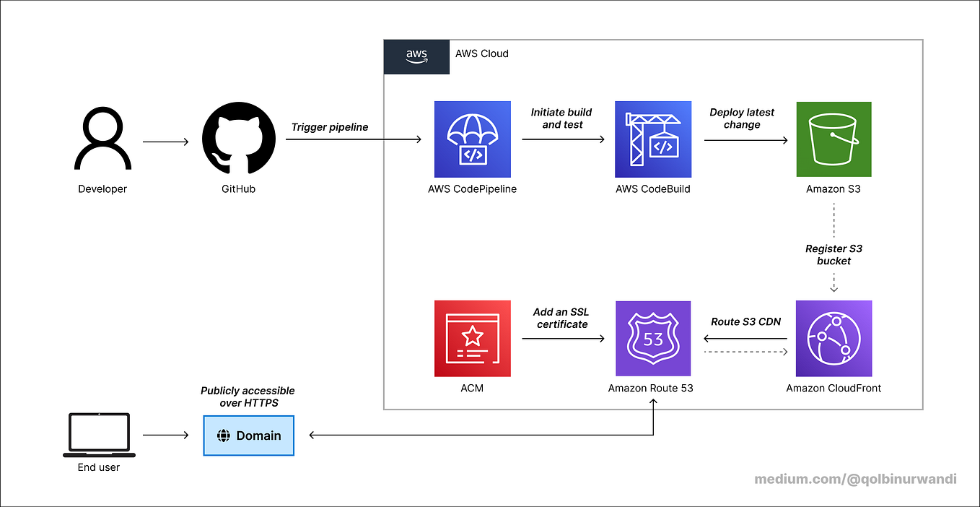The height and width of the screenshot is (507, 980).
Task: Click the Developer person icon
Action: [x=102, y=139]
